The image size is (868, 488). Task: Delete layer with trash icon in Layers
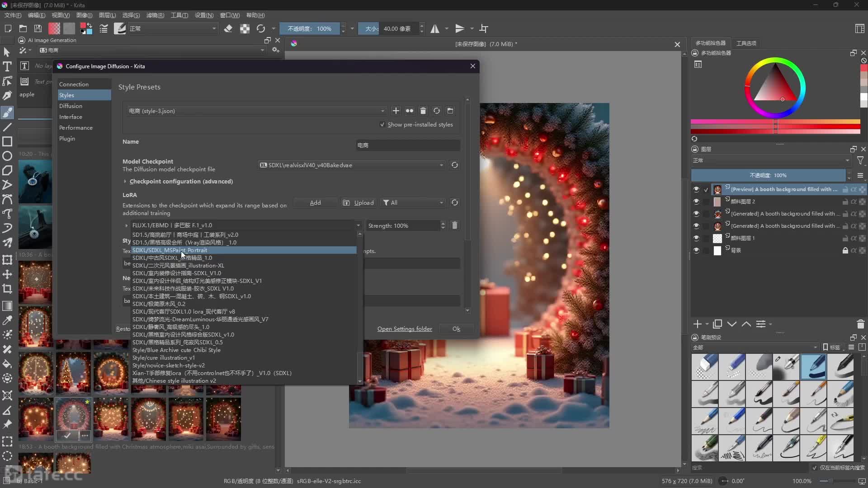click(861, 324)
